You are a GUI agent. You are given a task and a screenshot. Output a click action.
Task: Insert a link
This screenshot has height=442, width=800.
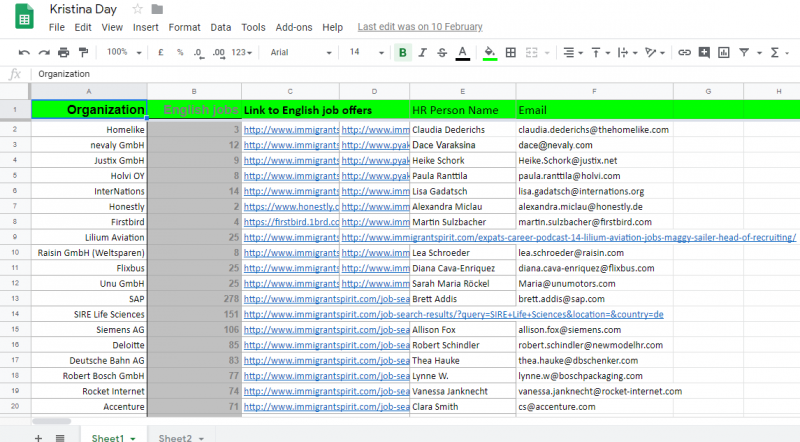click(684, 52)
